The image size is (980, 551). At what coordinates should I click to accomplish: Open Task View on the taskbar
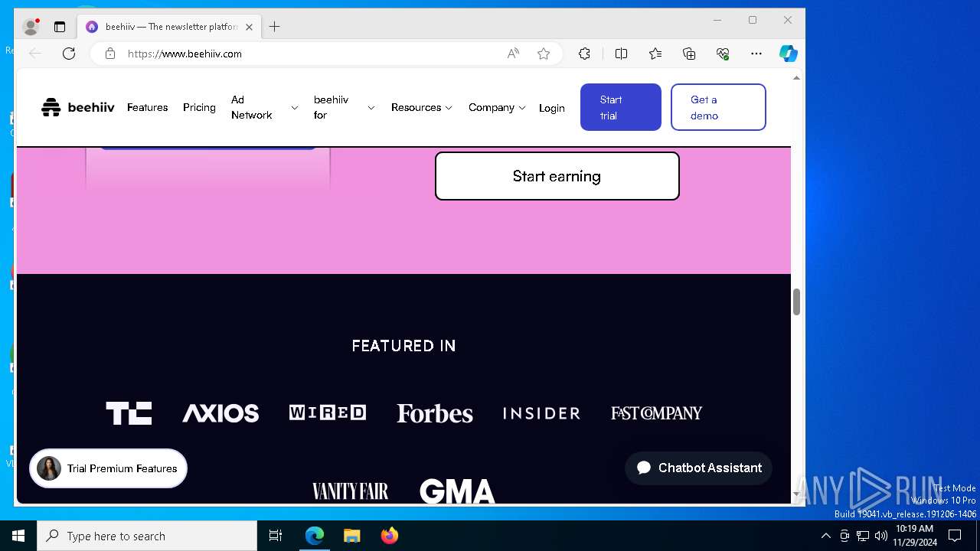276,536
